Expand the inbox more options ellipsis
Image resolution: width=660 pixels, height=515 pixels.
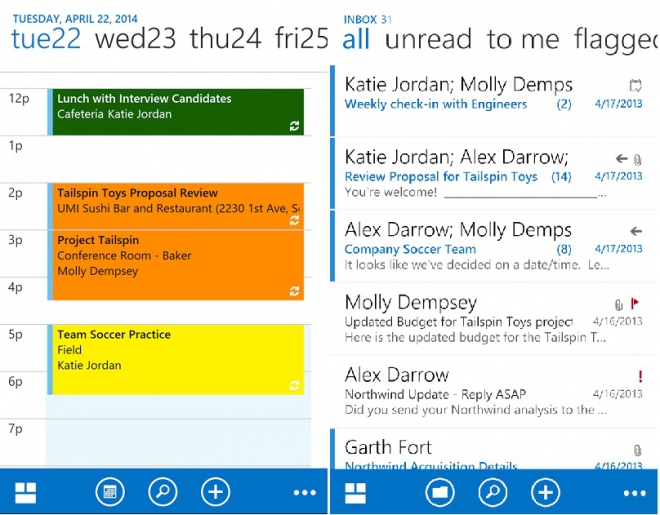[x=634, y=493]
